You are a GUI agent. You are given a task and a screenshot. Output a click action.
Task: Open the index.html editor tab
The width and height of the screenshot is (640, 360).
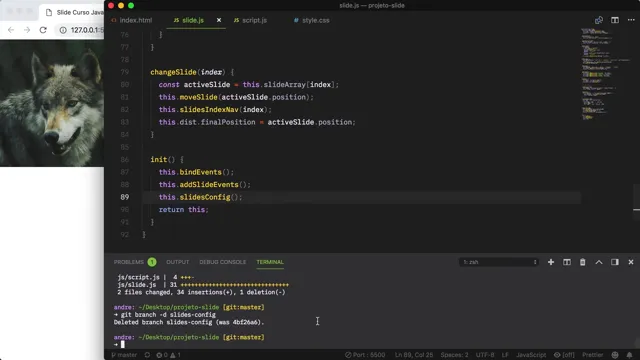(131, 20)
